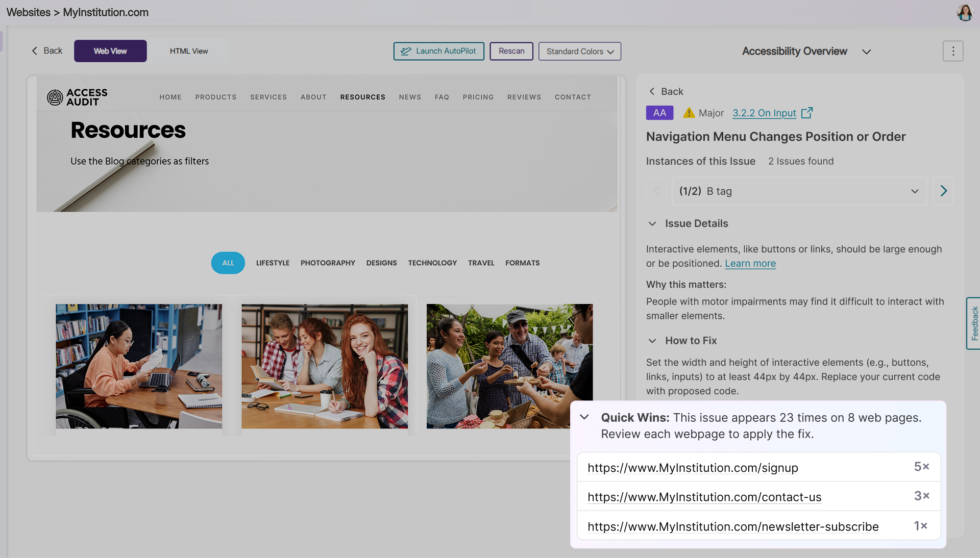Switch to HTML View
This screenshot has height=558, width=980.
click(189, 51)
